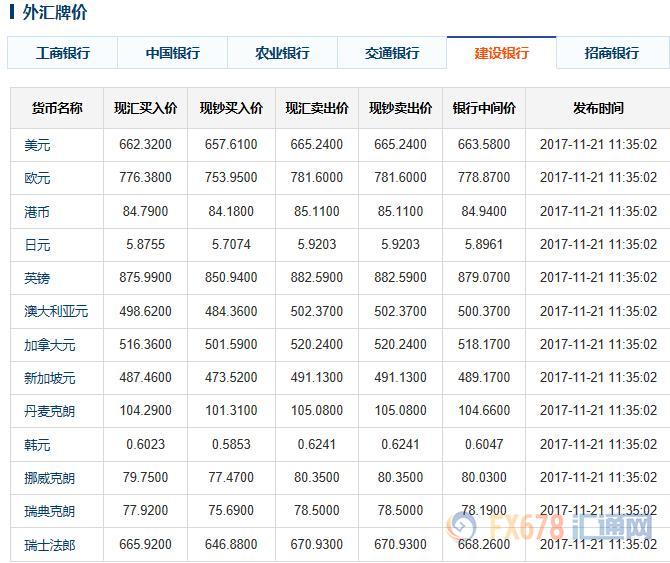Click the 建设银行 tab
The height and width of the screenshot is (563, 670).
[502, 53]
